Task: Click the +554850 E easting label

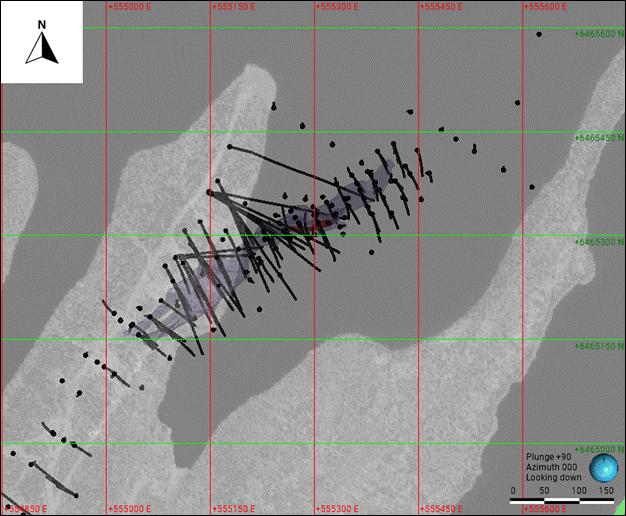Action: [x=24, y=509]
